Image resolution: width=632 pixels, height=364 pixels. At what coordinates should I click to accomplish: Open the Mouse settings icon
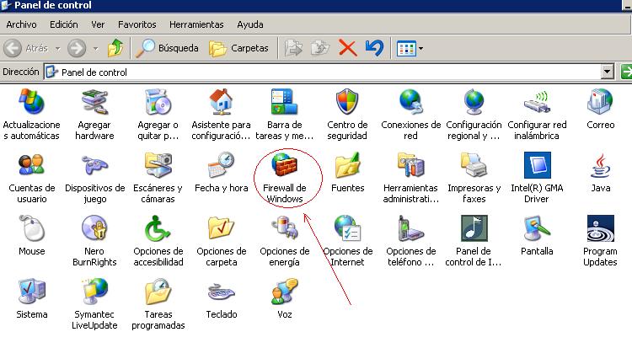pyautogui.click(x=31, y=228)
